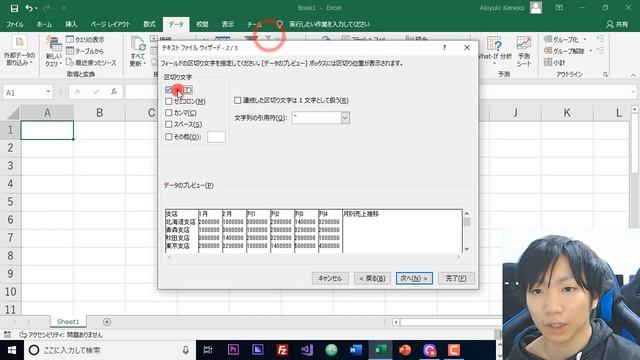
Task: Check the セミコロン(M) delimiter checkbox
Action: 169,101
